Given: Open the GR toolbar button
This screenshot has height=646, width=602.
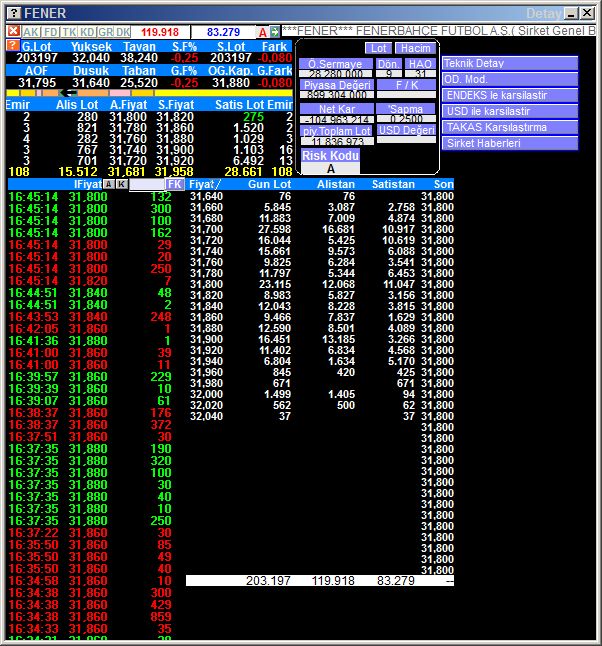Looking at the screenshot, I should coord(105,32).
